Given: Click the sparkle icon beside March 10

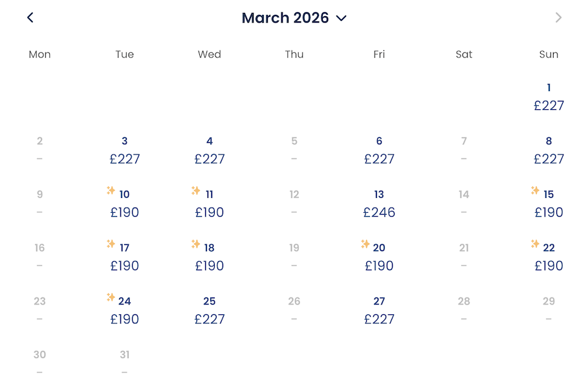Looking at the screenshot, I should 111,190.
